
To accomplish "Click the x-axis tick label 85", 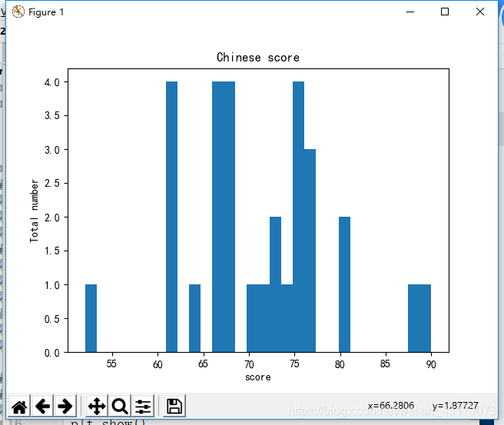I will 385,364.
